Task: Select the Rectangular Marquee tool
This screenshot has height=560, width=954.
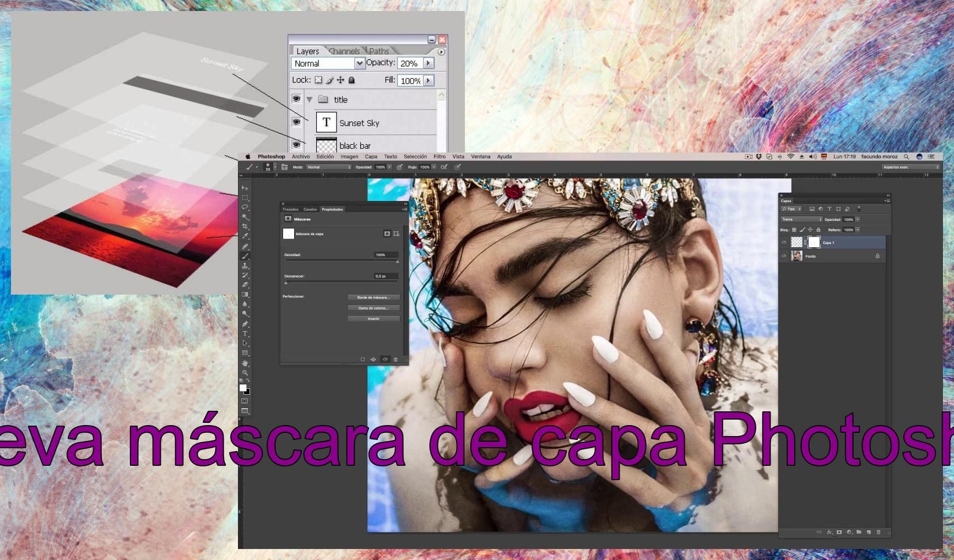Action: [245, 197]
